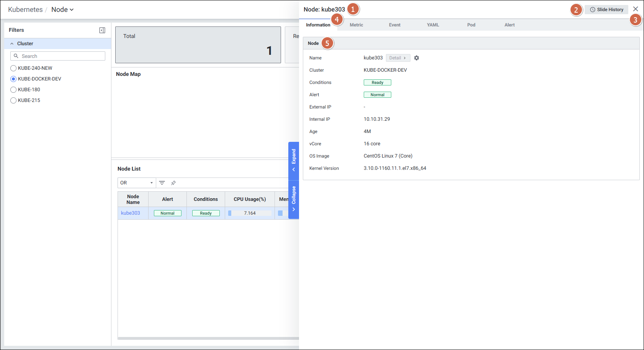Open node settings gear icon

(417, 58)
